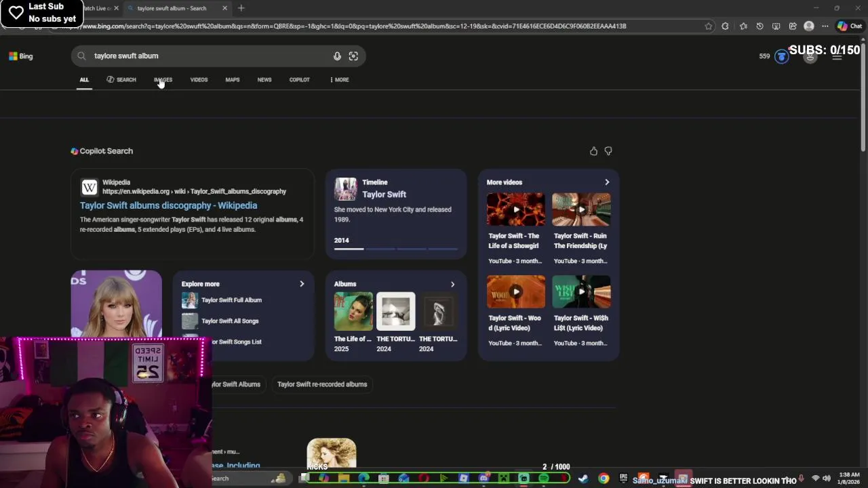The image size is (868, 488).
Task: Open the white Tortured Poets album cover
Action: (396, 311)
